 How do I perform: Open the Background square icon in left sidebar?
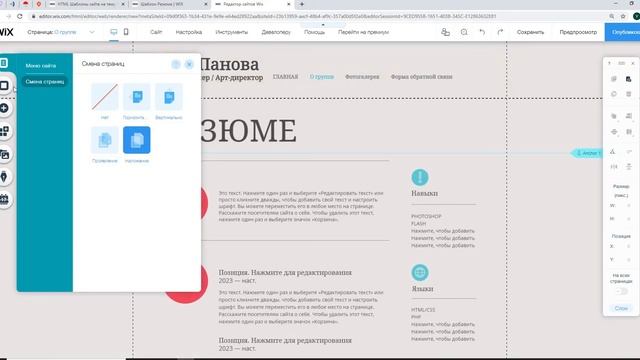(x=4, y=86)
